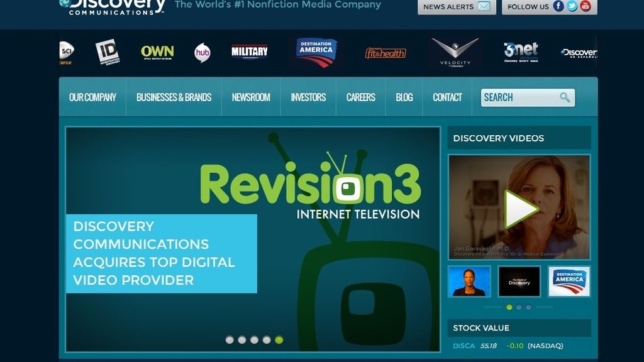
Task: Open the Facebook follow icon
Action: (558, 6)
